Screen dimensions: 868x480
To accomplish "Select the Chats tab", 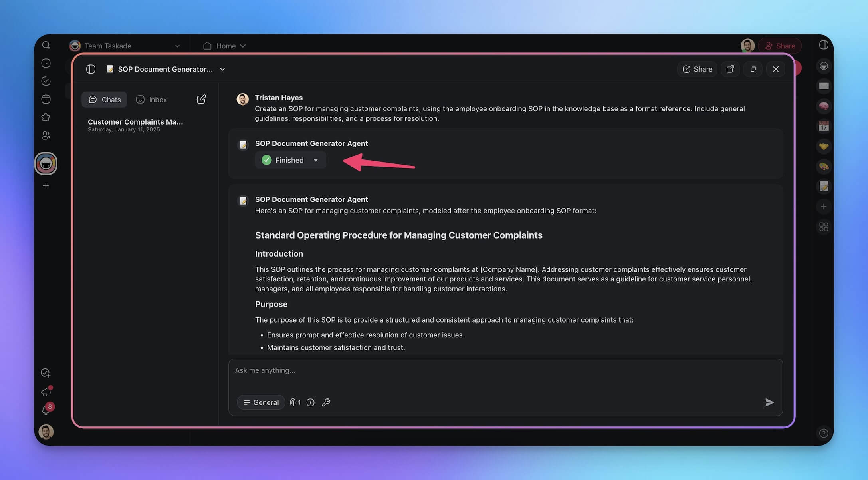I will (x=104, y=100).
